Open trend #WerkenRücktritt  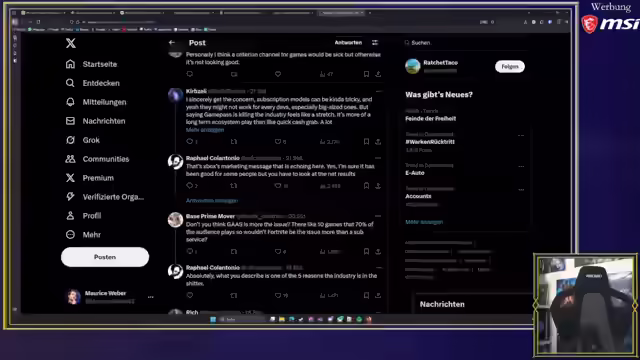pos(430,142)
